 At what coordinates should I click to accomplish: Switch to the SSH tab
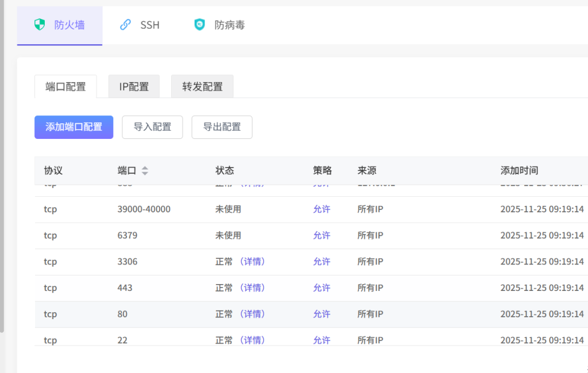point(149,25)
